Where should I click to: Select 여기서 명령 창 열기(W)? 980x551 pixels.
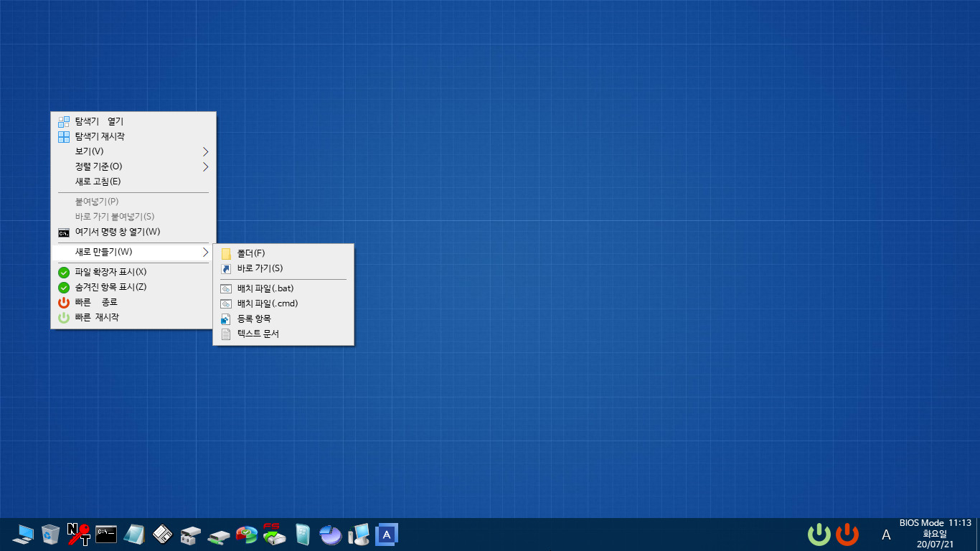133,232
